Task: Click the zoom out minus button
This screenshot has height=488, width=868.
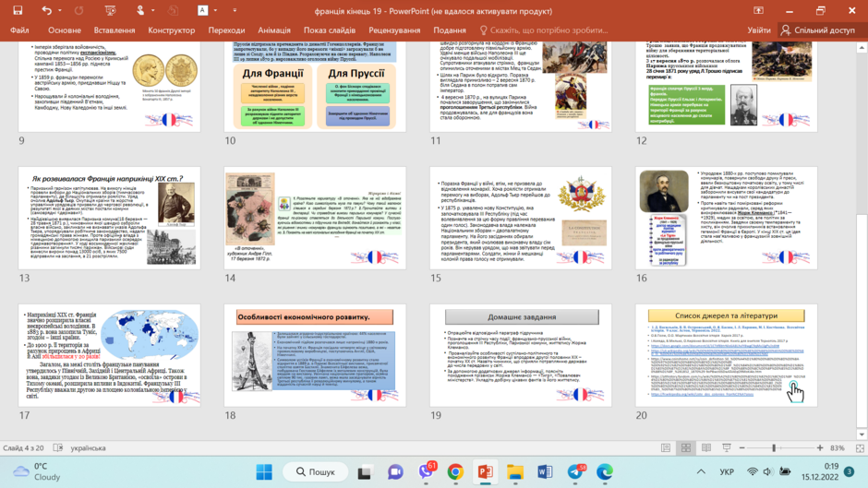Action: pos(741,448)
